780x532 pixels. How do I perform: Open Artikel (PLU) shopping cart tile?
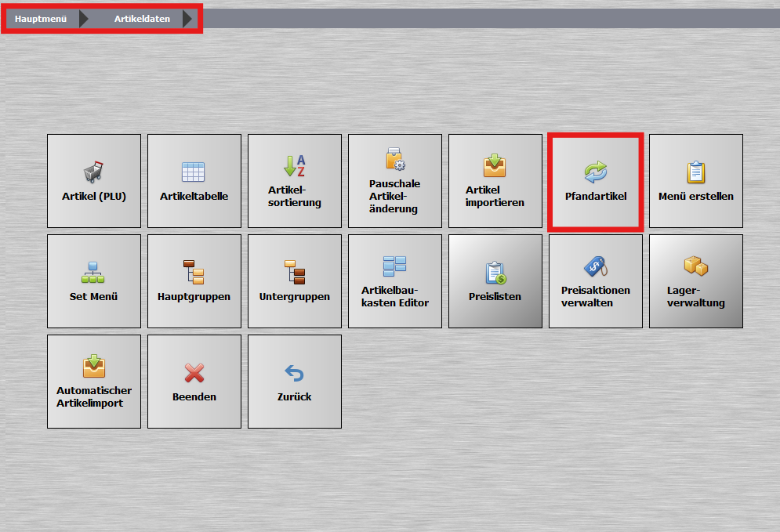coord(94,181)
